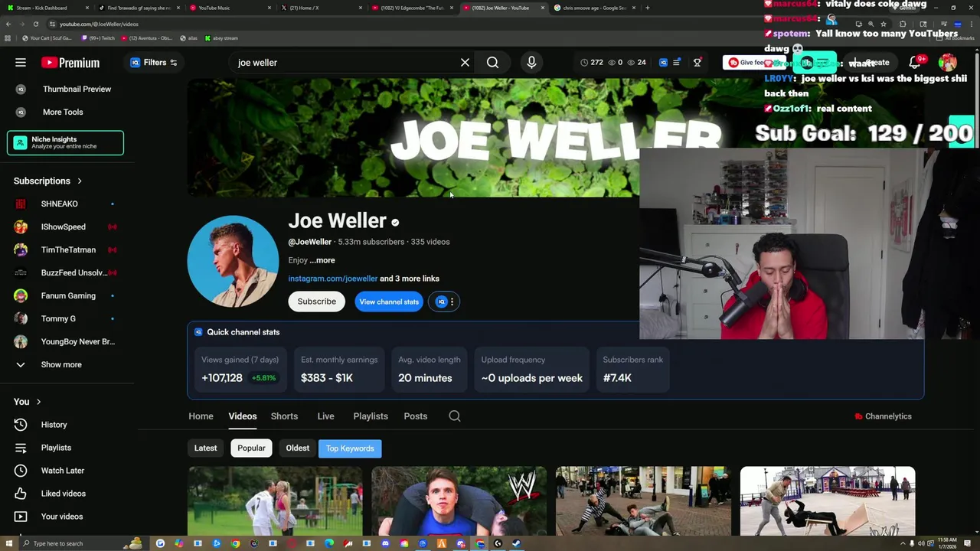Search within the channel magnifier
The height and width of the screenshot is (551, 980).
coord(455,416)
